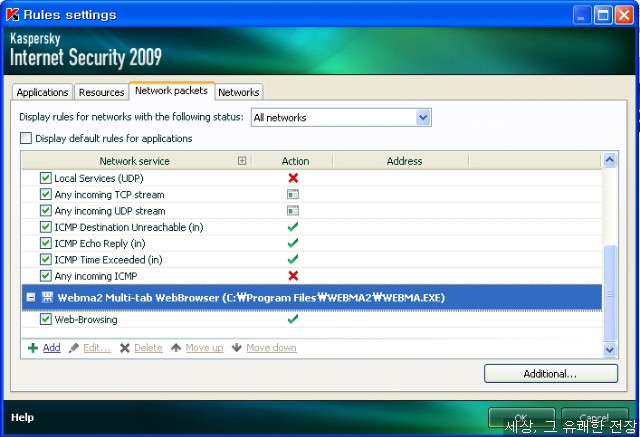The height and width of the screenshot is (437, 640).
Task: Sort by the Network service column header
Action: [135, 161]
